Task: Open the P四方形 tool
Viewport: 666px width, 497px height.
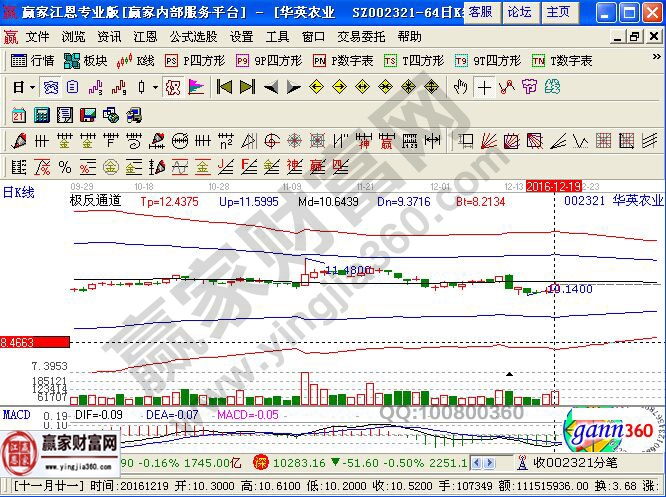Action: tap(195, 61)
